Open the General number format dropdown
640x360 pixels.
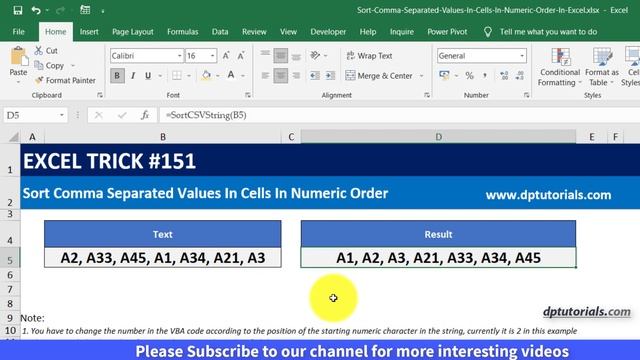tap(522, 56)
